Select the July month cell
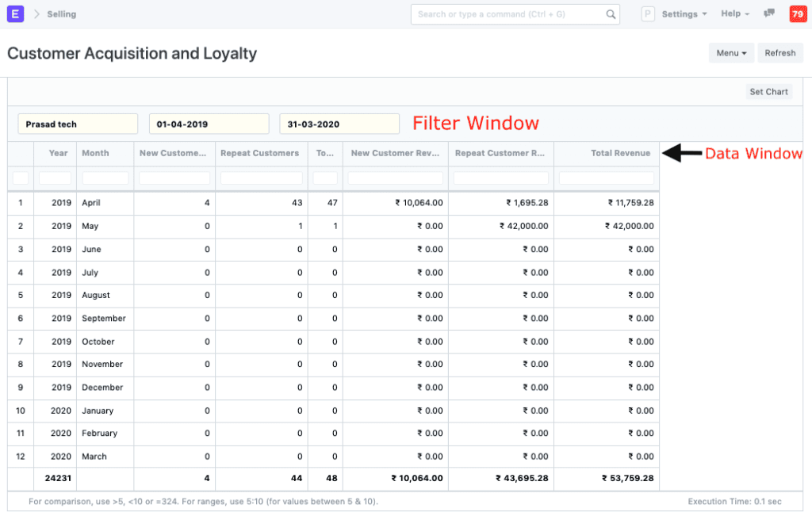 [x=105, y=273]
